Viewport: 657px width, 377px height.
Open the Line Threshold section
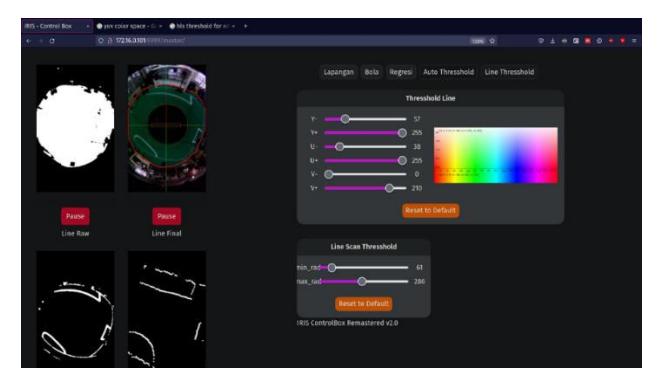(509, 72)
